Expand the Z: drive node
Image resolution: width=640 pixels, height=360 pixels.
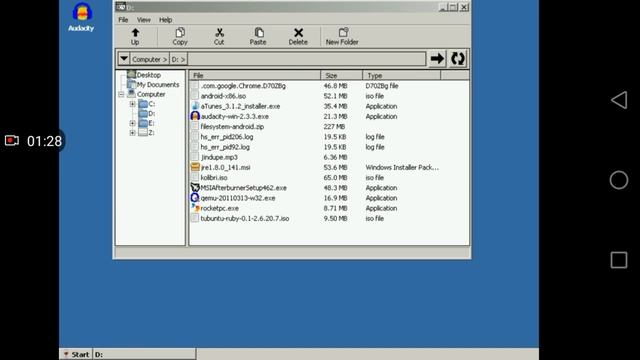[x=132, y=133]
